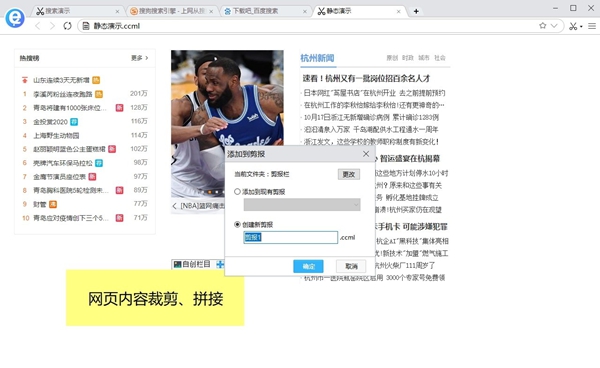Open headline 速看！杭州又有一批岗位招百余名人才
Screen dimensions: 600x368
(x=366, y=78)
